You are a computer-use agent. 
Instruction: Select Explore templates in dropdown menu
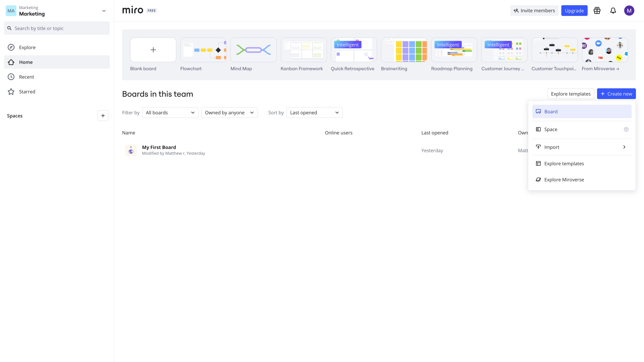[582, 163]
